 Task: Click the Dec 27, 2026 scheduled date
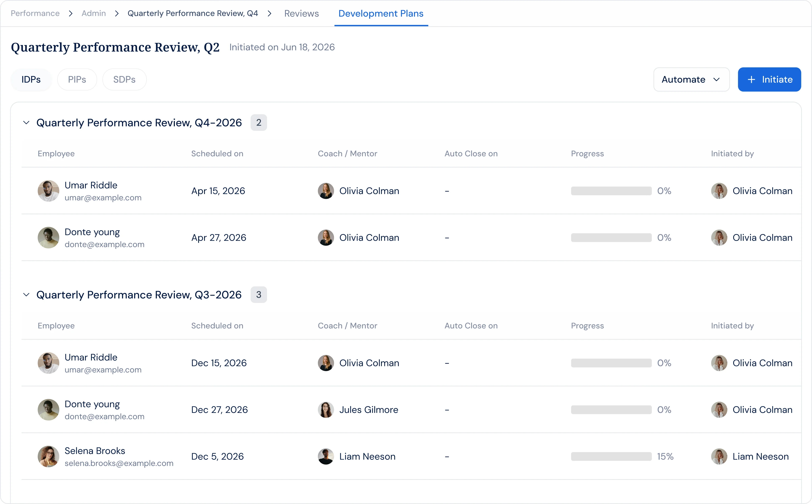(219, 410)
